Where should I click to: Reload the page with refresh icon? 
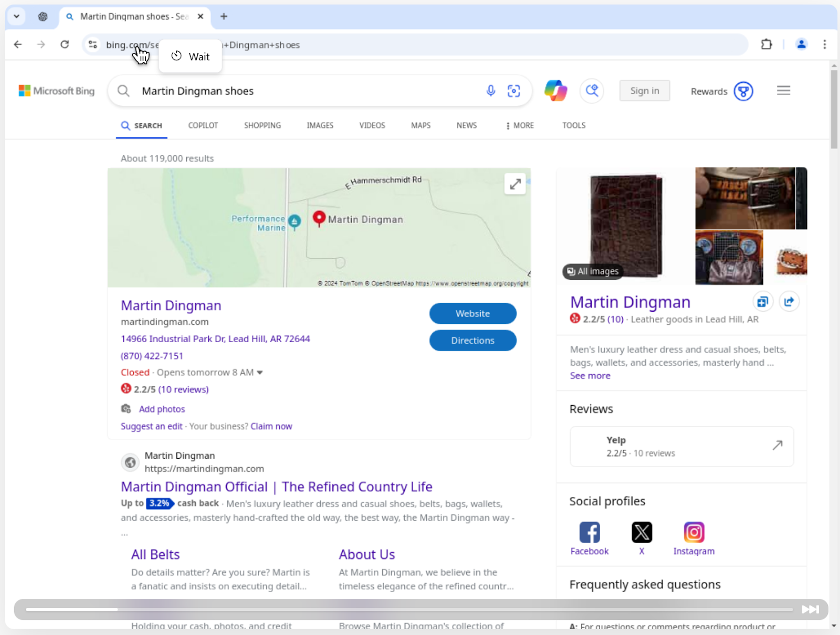(65, 45)
